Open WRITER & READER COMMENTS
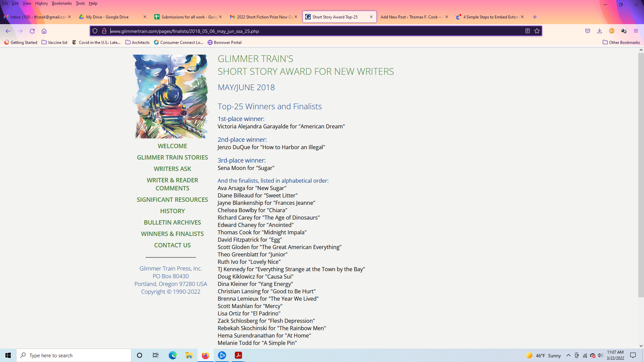The image size is (644, 362). pos(172,184)
